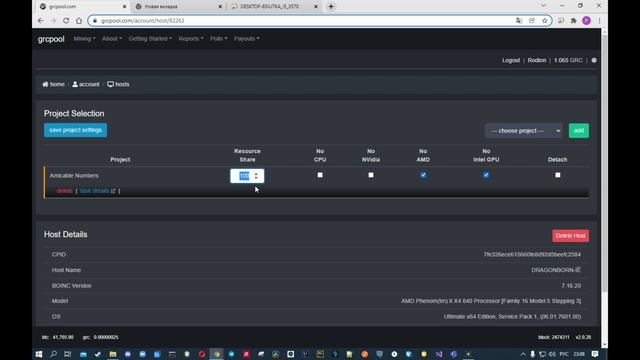Open the choose project dropdown

(524, 131)
